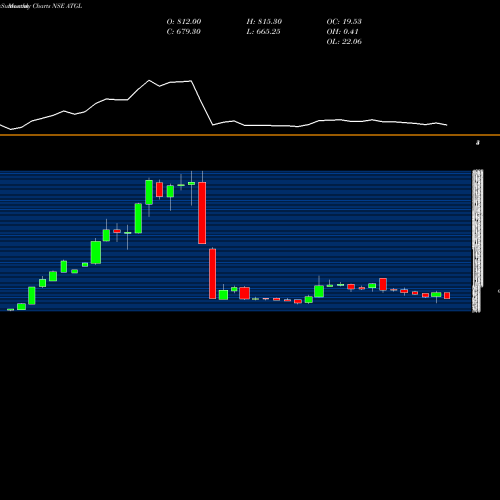500x500 pixels.
Task: Select the open price 'O: 812.00'
Action: pyautogui.click(x=184, y=22)
